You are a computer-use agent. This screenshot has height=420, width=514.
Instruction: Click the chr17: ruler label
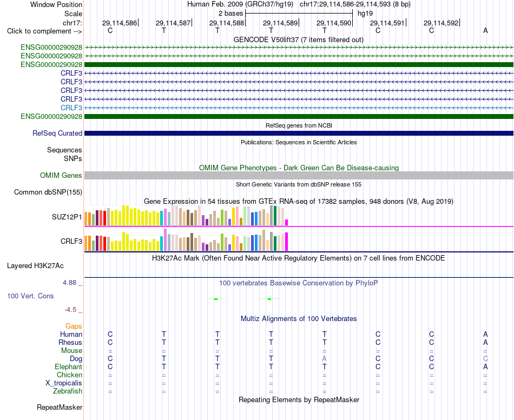pos(72,23)
